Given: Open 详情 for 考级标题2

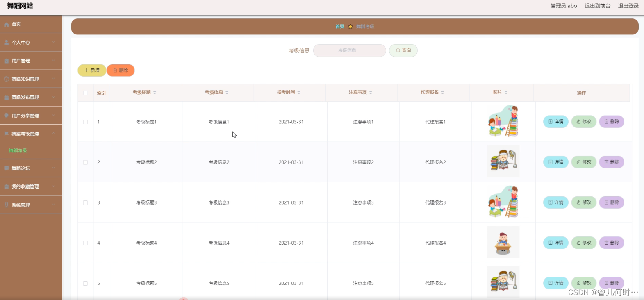Looking at the screenshot, I should (x=556, y=162).
